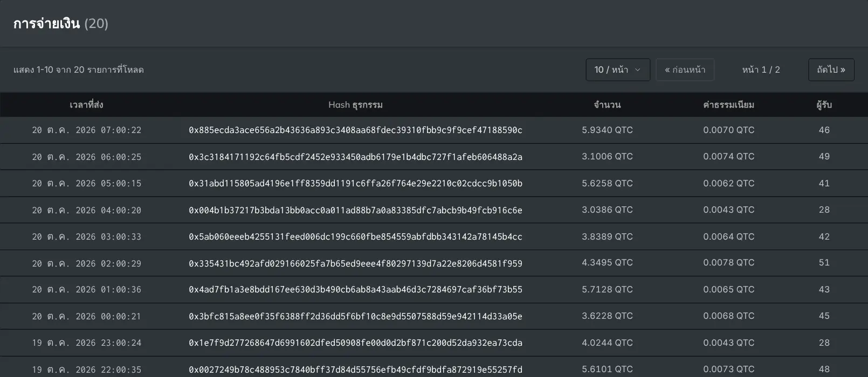Select the timestamp 02:00:29 on 20 ต.ค. 2026
This screenshot has height=377, width=868.
(x=86, y=263)
